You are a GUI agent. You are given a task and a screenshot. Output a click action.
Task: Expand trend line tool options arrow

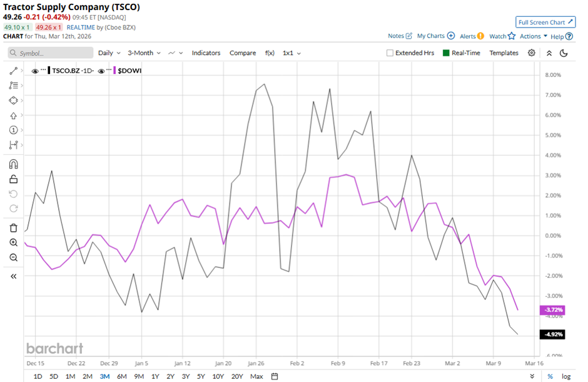click(22, 71)
